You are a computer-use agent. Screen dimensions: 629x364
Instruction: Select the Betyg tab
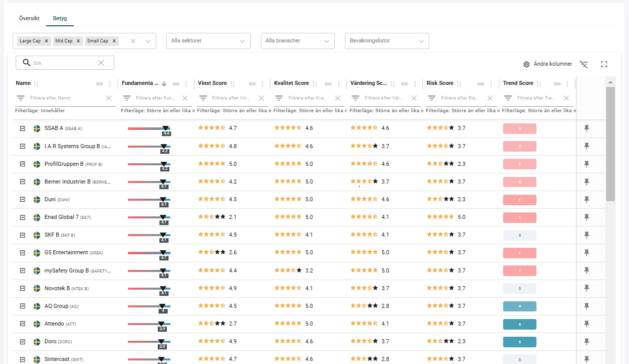tap(60, 18)
